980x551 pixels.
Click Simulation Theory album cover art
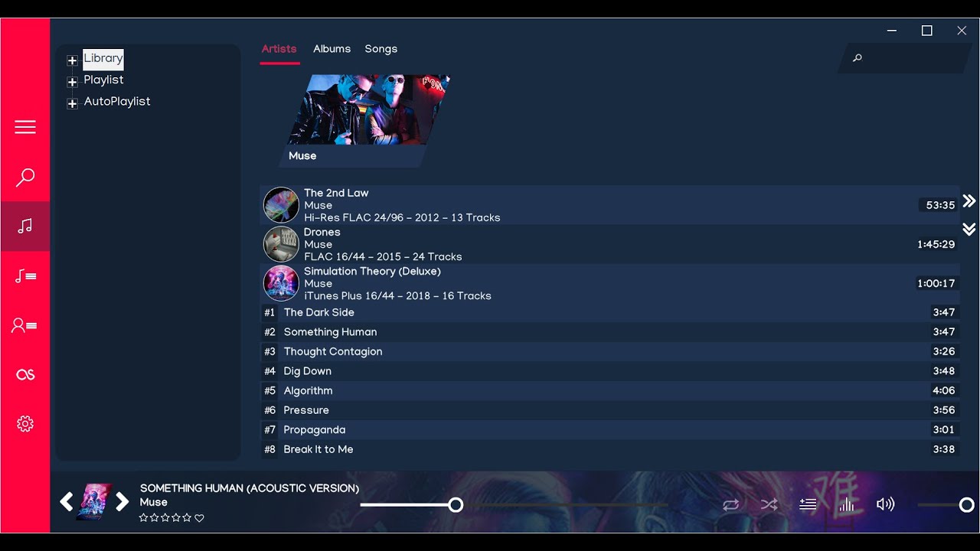[281, 283]
